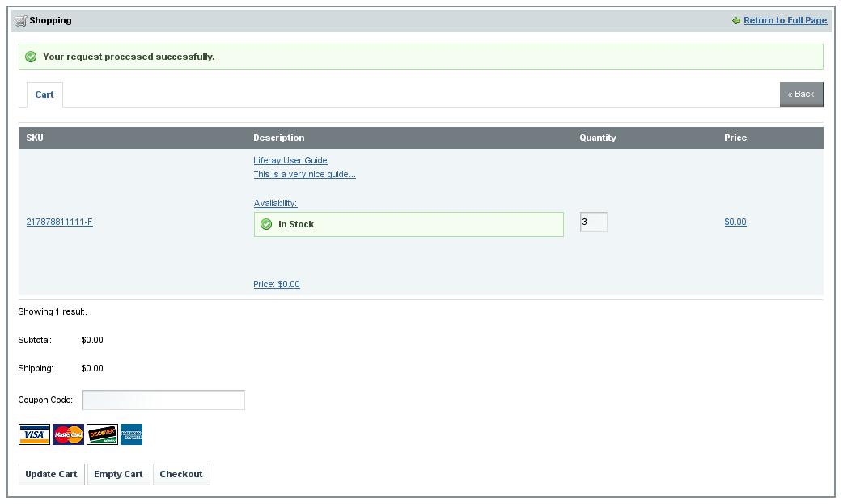Follow the Return to Full Page link
The image size is (843, 504).
tap(785, 20)
